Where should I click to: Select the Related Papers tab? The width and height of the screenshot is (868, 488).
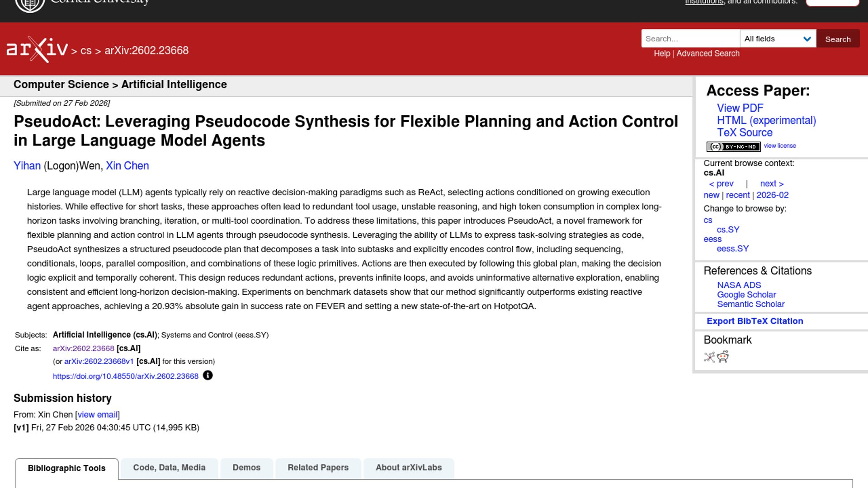click(318, 468)
